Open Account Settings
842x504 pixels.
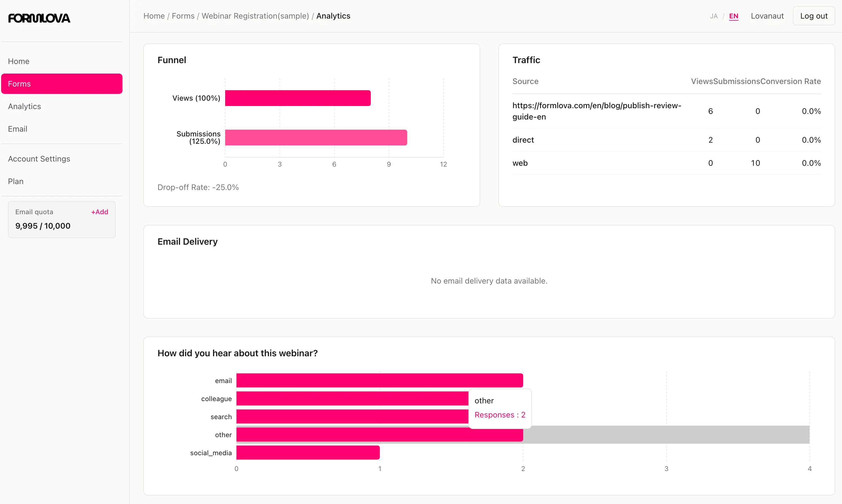[x=39, y=159]
